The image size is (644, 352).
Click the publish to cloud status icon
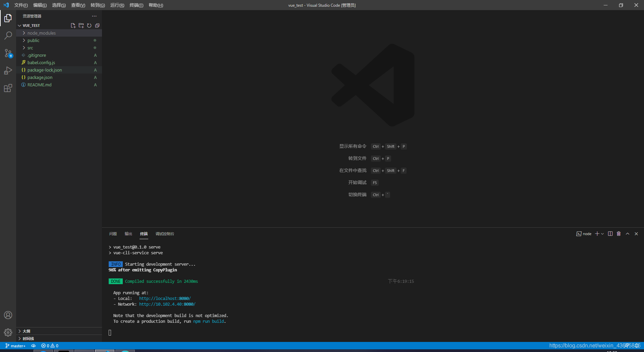tap(34, 346)
